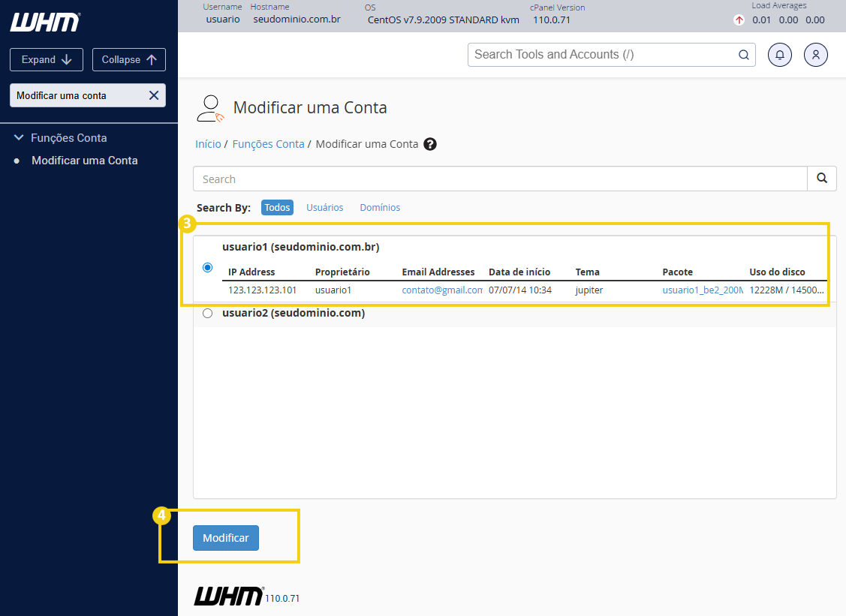The image size is (846, 616).
Task: Go to Início breadcrumb link
Action: pos(208,144)
